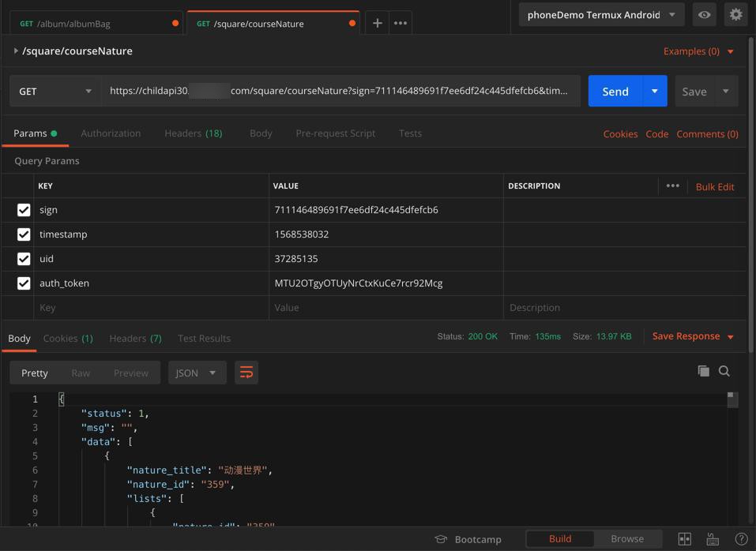Open the Tests tab
Viewport: 756px width, 551px height.
click(x=410, y=133)
